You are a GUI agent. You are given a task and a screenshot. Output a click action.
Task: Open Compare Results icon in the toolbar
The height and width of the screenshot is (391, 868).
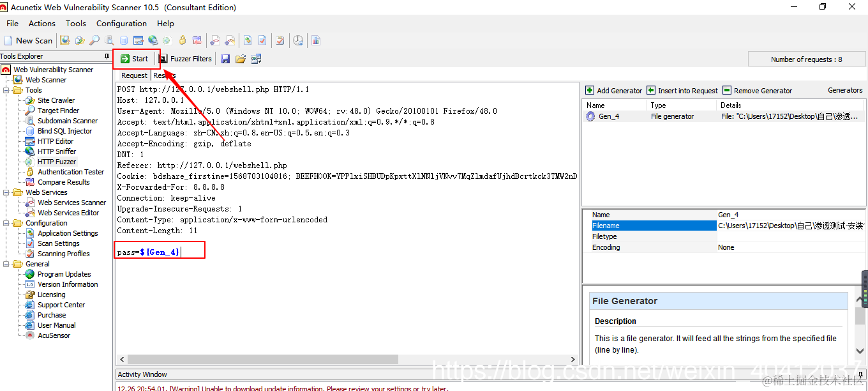click(197, 40)
